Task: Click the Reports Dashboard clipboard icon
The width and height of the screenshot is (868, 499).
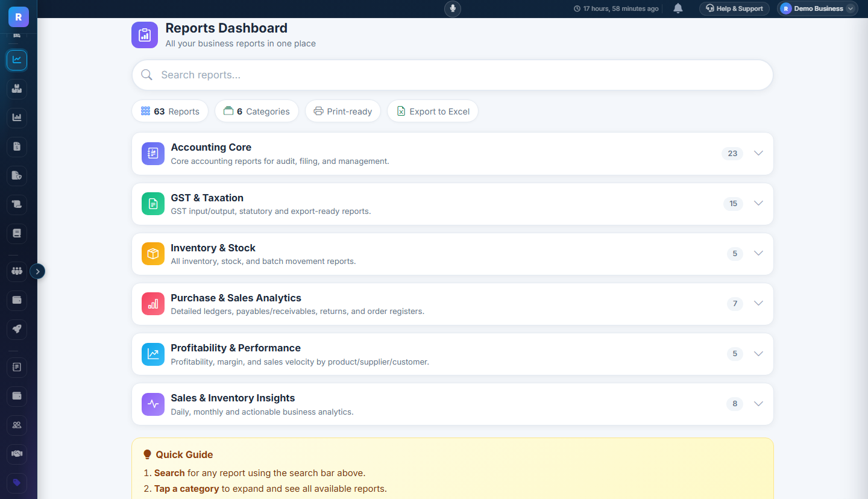Action: [145, 34]
